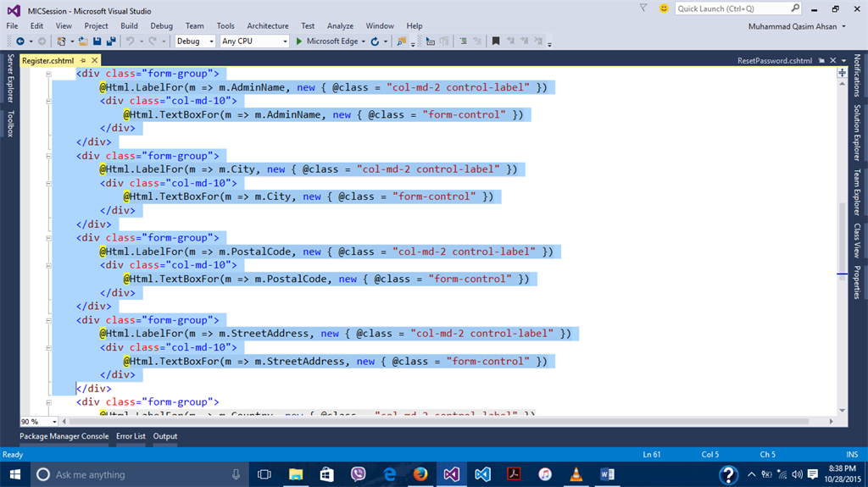Open the Architecture menu
This screenshot has width=868, height=487.
pos(267,26)
